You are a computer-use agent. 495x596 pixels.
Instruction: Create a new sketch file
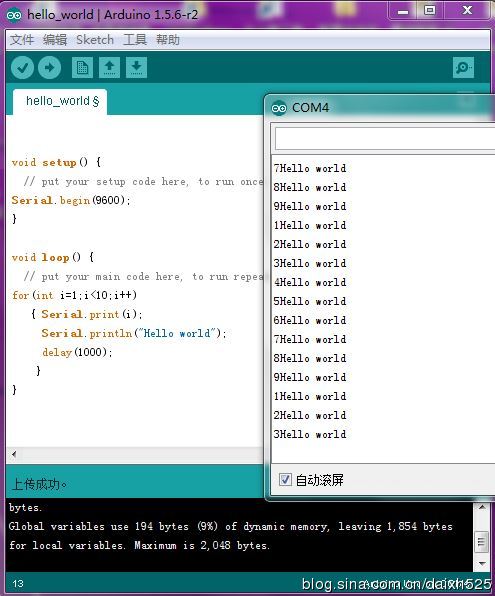click(x=82, y=68)
